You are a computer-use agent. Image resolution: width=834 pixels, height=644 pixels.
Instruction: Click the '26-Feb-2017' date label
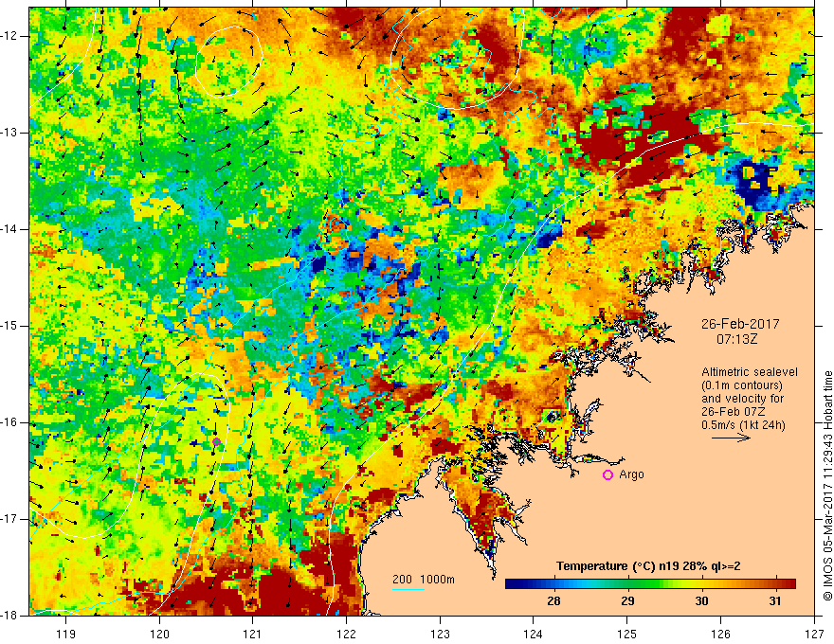tap(740, 324)
